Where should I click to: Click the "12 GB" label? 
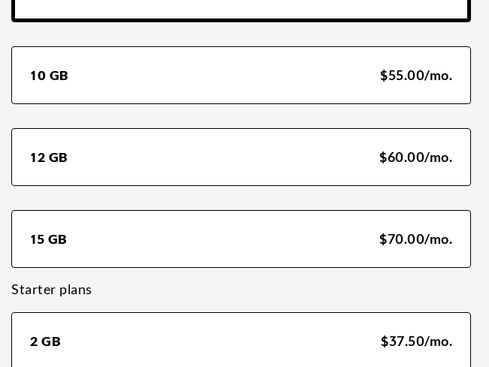[x=49, y=158]
